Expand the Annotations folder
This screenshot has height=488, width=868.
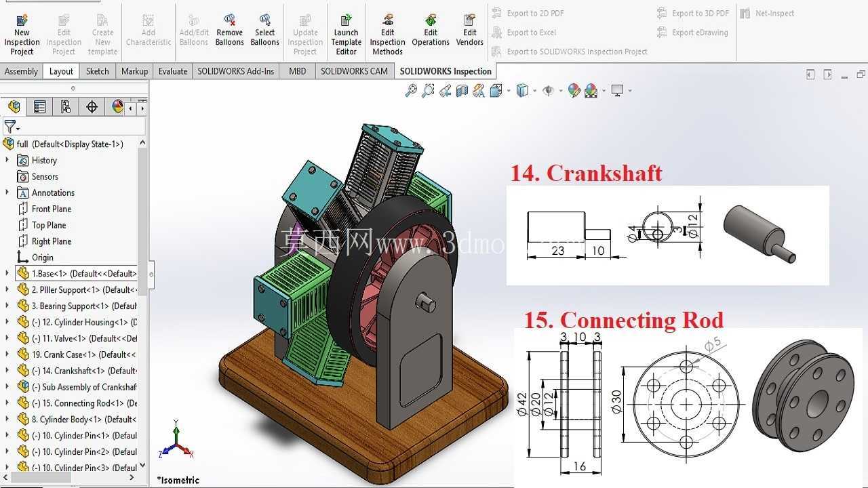[x=7, y=192]
